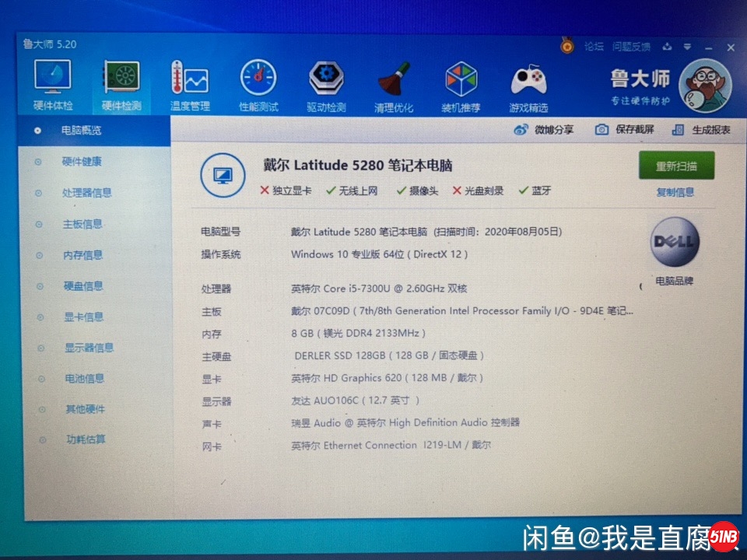The width and height of the screenshot is (747, 560).
Task: Select 功耗估算 sidebar entry
Action: click(x=85, y=439)
